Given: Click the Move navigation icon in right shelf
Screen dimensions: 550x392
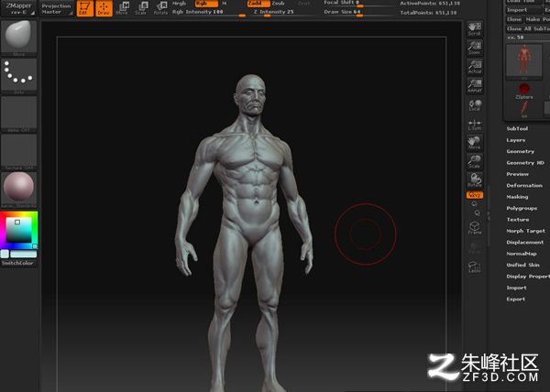Looking at the screenshot, I should 475,143.
